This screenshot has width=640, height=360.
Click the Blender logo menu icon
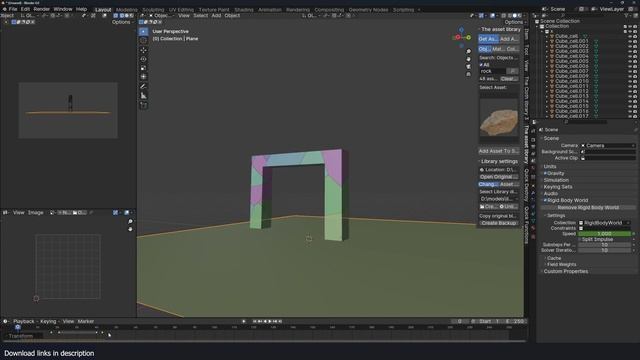(x=4, y=9)
